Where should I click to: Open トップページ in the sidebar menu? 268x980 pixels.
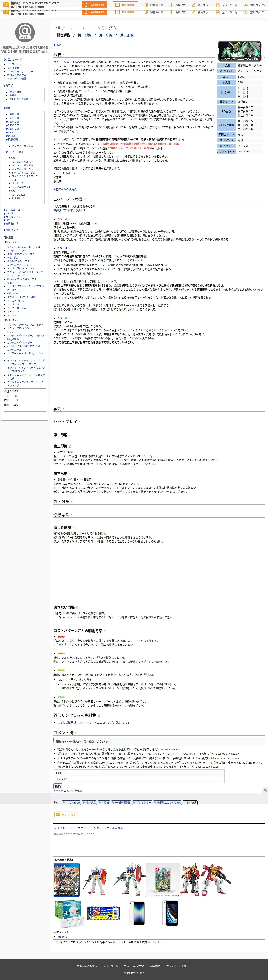pyautogui.click(x=14, y=64)
